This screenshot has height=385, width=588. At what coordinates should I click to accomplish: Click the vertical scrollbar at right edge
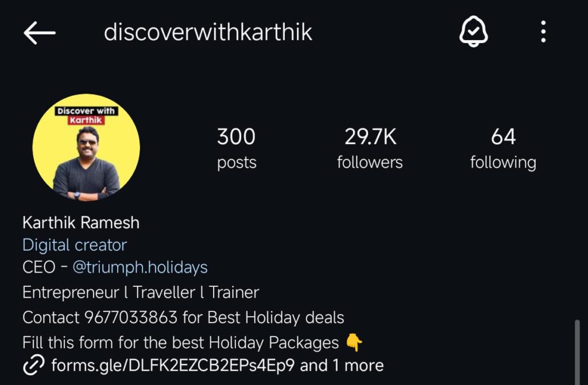(577, 352)
